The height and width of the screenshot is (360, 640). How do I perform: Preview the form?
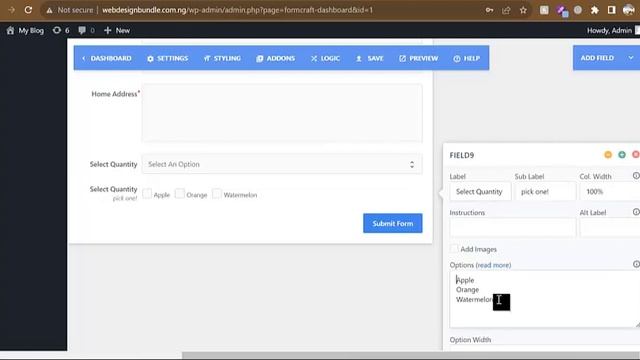coord(419,58)
